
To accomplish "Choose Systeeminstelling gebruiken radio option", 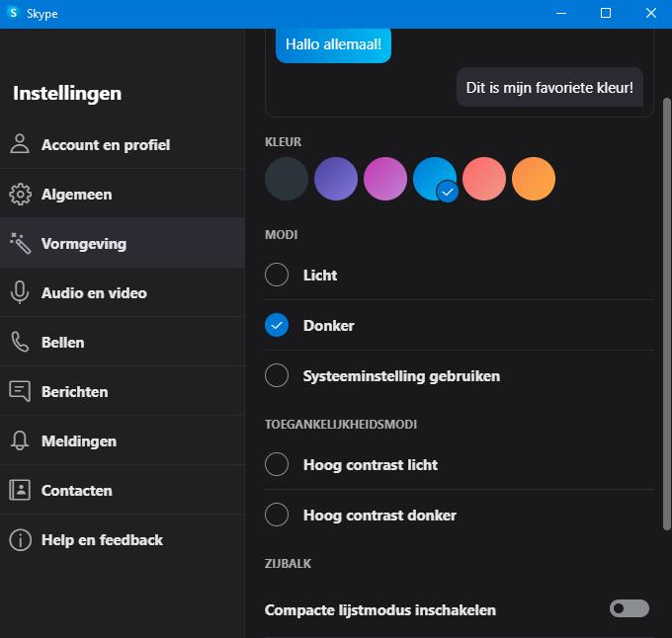I will pyautogui.click(x=277, y=375).
